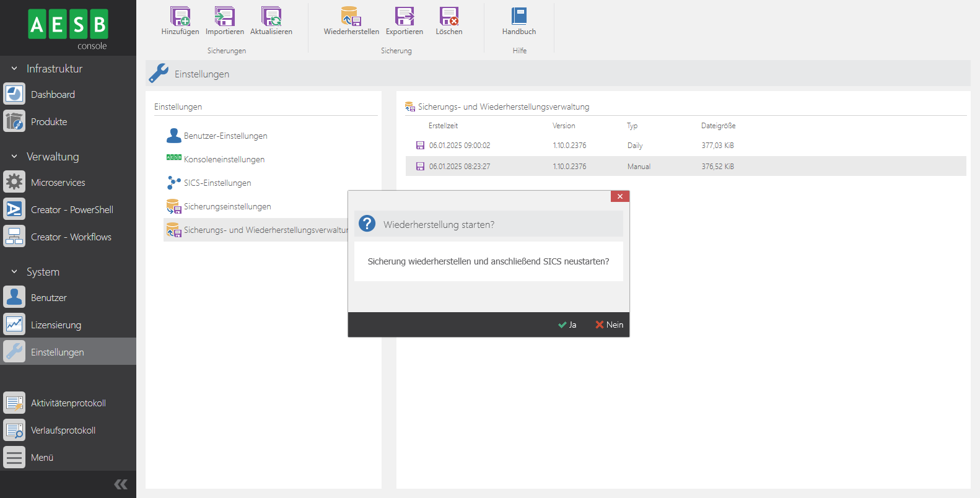Go to Lizensierung in the sidebar

[56, 325]
